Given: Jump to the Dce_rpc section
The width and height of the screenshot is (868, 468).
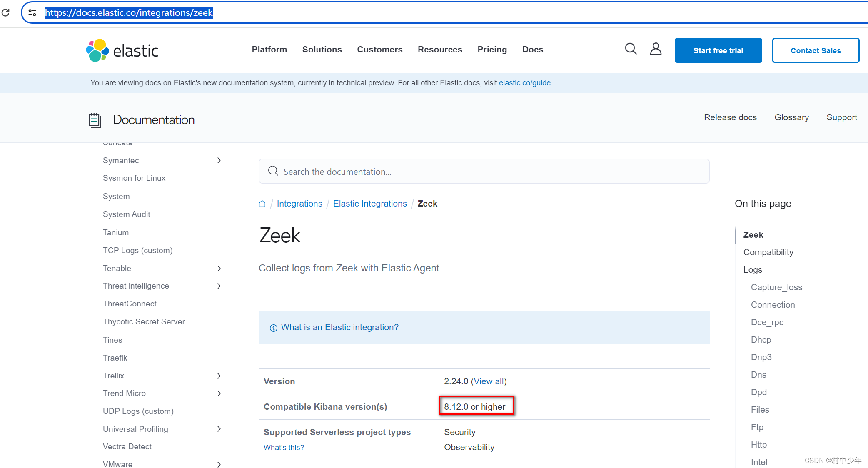Looking at the screenshot, I should pos(767,322).
